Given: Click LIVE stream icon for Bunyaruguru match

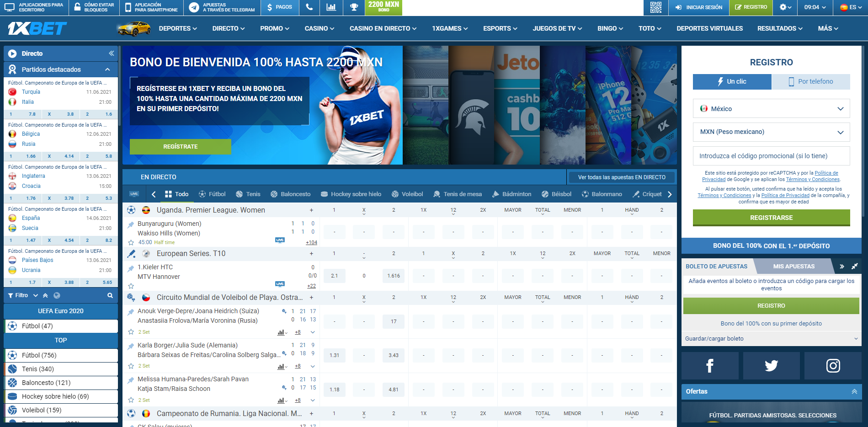Looking at the screenshot, I should (x=280, y=240).
